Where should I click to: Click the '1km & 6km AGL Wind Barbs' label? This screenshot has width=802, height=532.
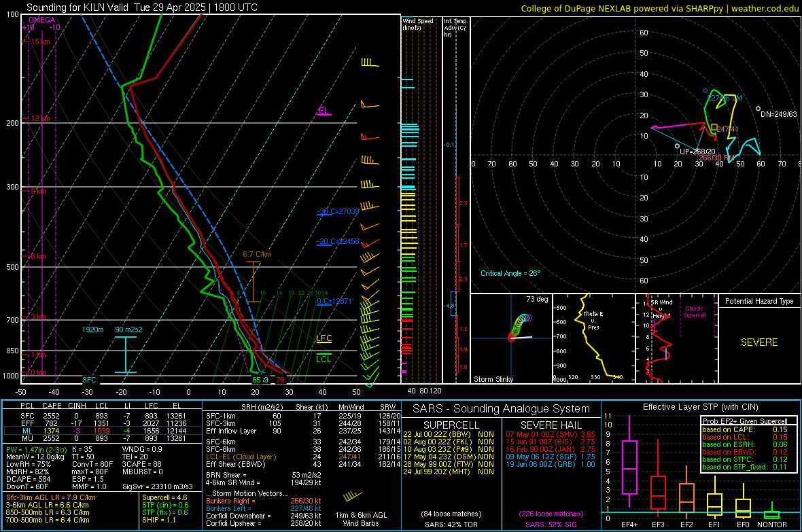click(x=361, y=519)
